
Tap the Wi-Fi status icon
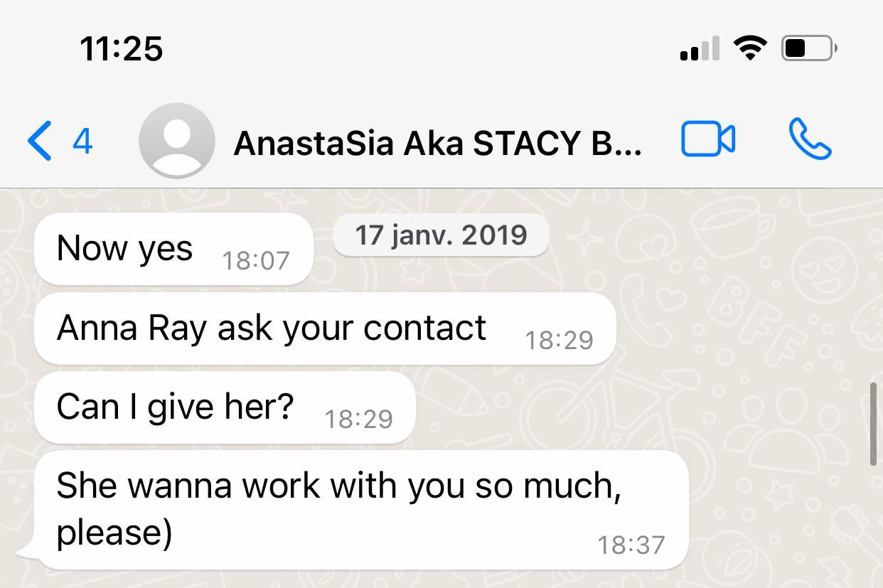[751, 49]
